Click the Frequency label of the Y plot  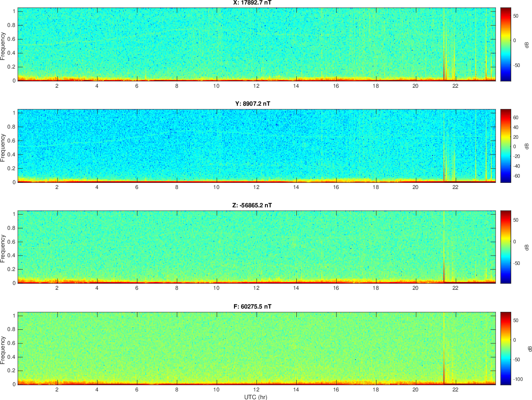(3, 148)
